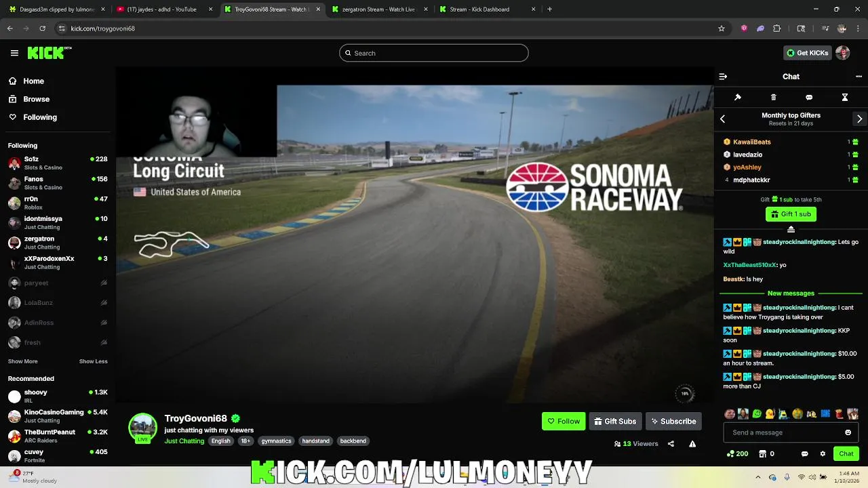The height and width of the screenshot is (488, 868).
Task: Click the hourglass slow-mode icon
Action: point(845,98)
